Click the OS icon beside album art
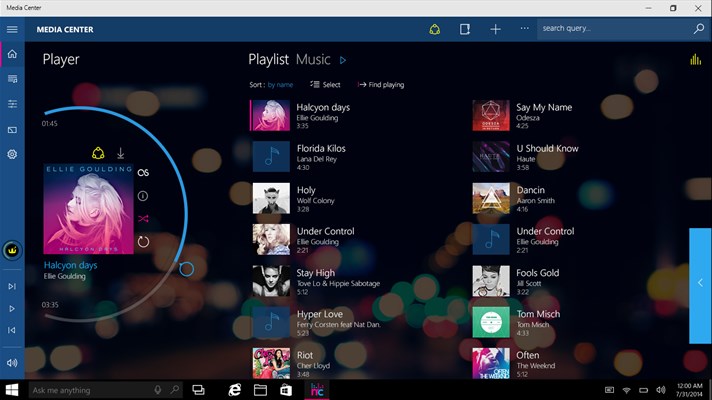Image resolution: width=712 pixels, height=400 pixels. coord(143,173)
